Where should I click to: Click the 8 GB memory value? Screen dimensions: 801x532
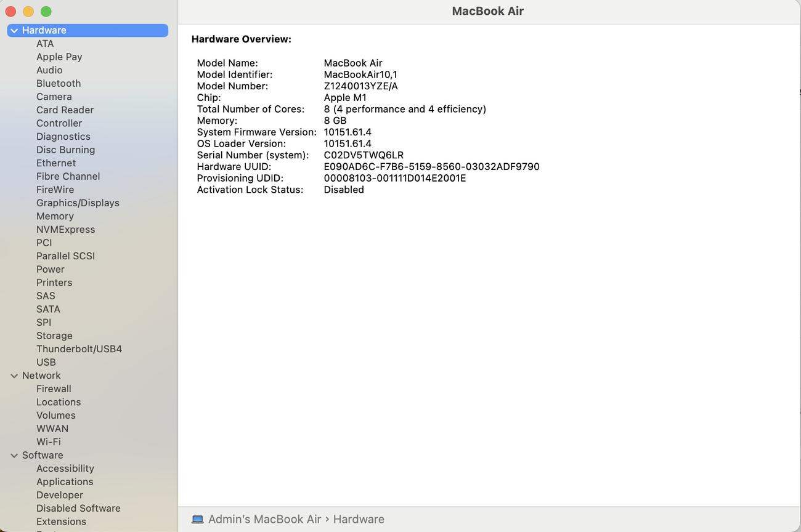(335, 121)
